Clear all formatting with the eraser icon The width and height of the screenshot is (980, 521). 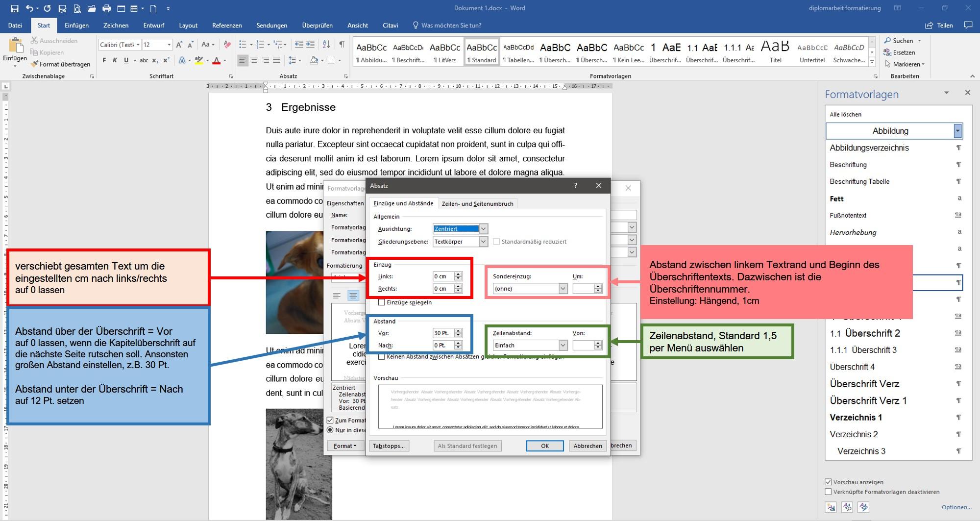point(227,45)
